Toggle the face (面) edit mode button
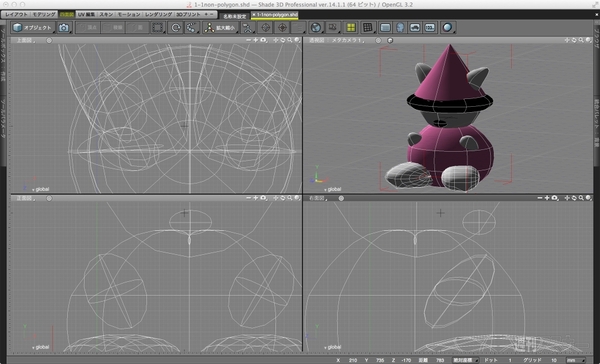The image size is (600, 364). pyautogui.click(x=137, y=28)
